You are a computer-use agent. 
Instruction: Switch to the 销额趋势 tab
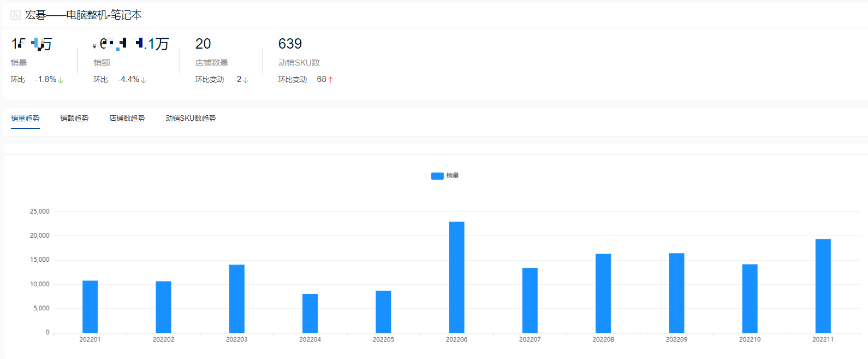pos(74,118)
